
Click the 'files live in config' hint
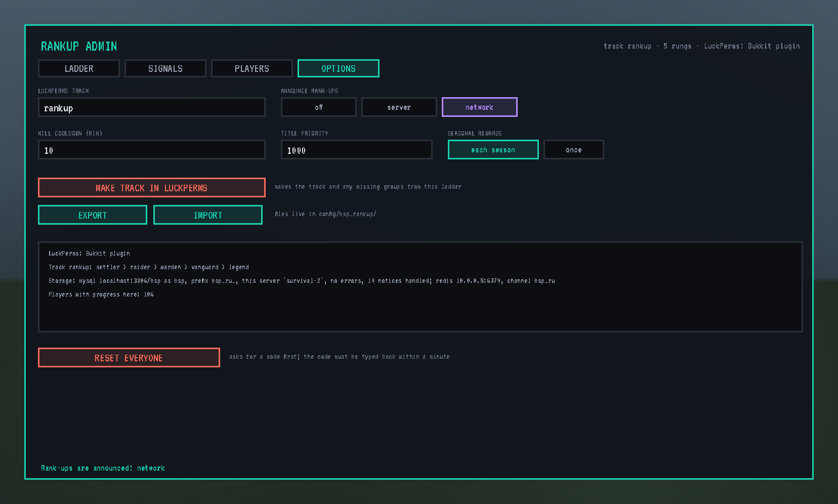pyautogui.click(x=325, y=214)
